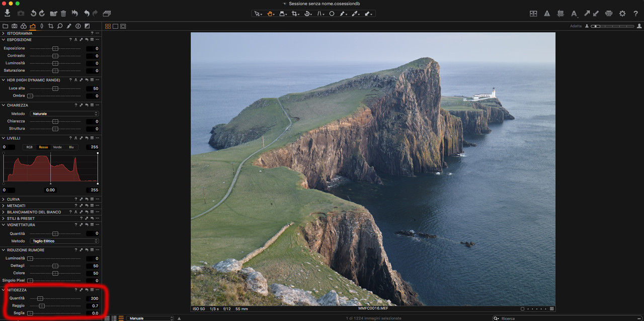This screenshot has height=321, width=644.
Task: Switch browser to filmstrip view
Action: (x=121, y=318)
